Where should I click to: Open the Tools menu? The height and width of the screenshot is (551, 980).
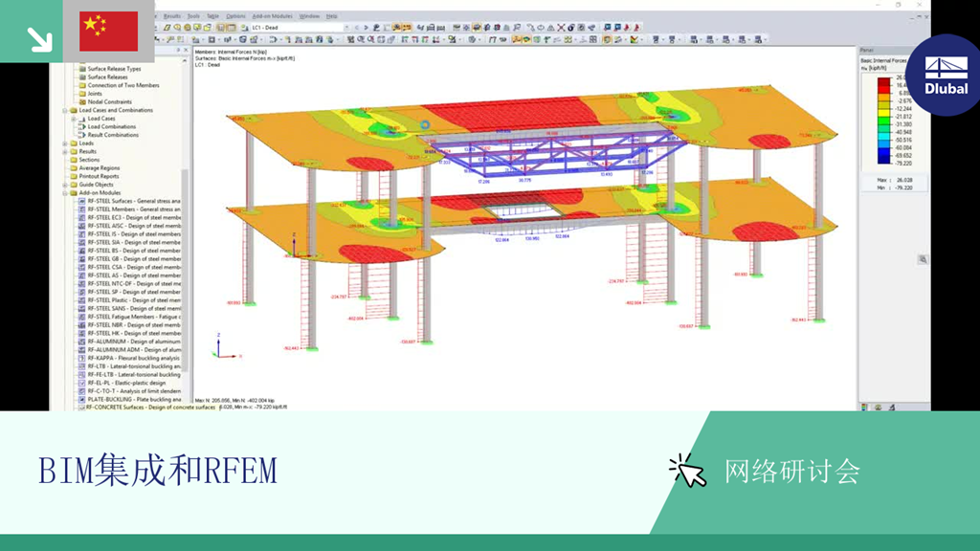pyautogui.click(x=193, y=16)
